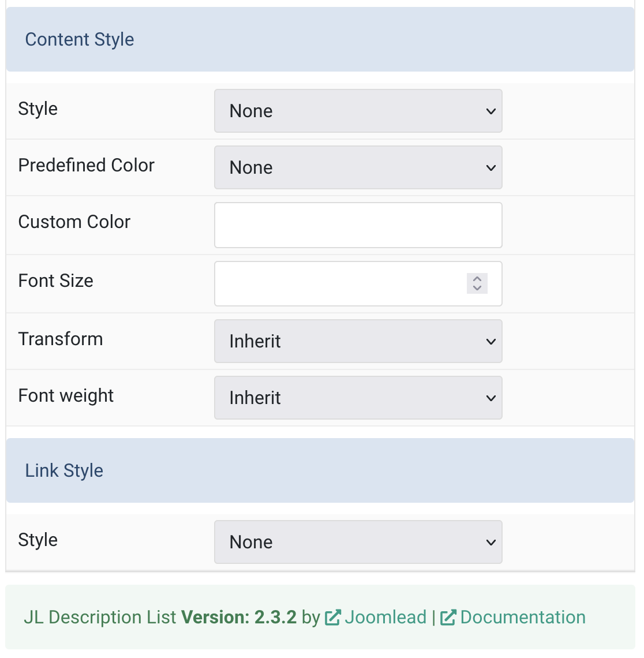Click Font Size stepper up arrow
This screenshot has width=644, height=658.
(477, 279)
